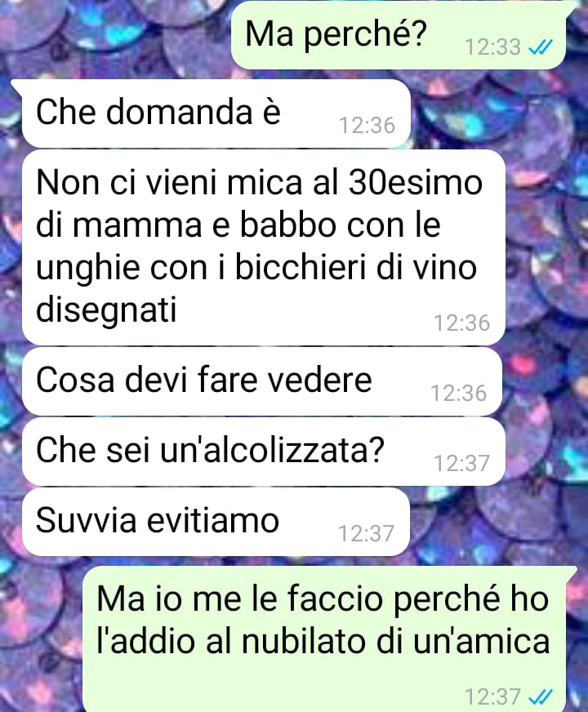Select the "Suvvia evitiamo" message bubble
This screenshot has height=712, width=588.
(216, 522)
